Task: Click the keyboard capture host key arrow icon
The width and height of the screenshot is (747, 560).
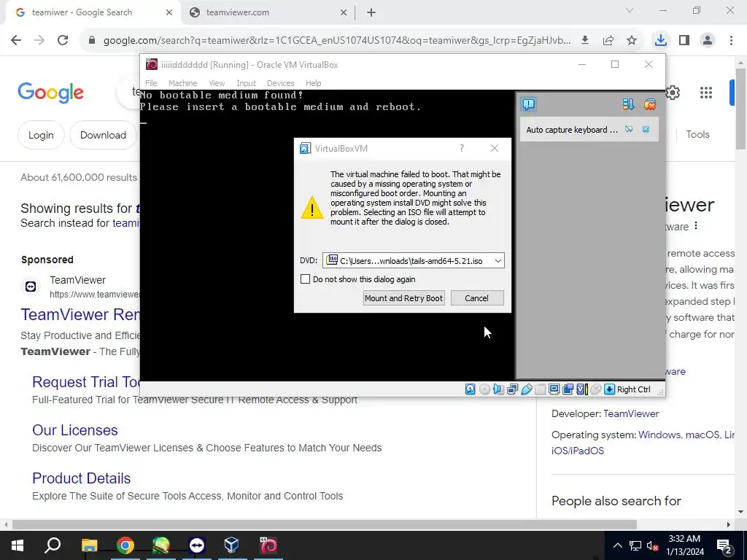Action: 609,389
